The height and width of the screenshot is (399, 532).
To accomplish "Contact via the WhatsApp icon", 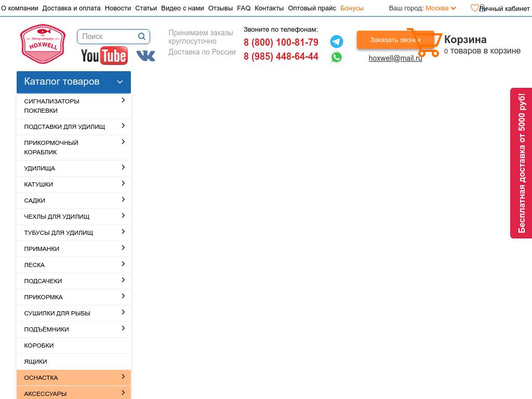I will click(337, 57).
